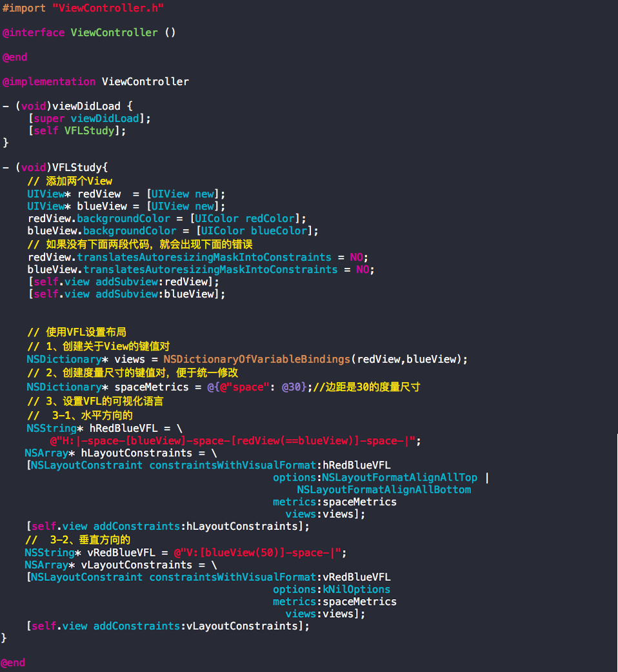Click NSLayoutFormatAlignAllBottom option
The width and height of the screenshot is (618, 672).
tap(384, 490)
